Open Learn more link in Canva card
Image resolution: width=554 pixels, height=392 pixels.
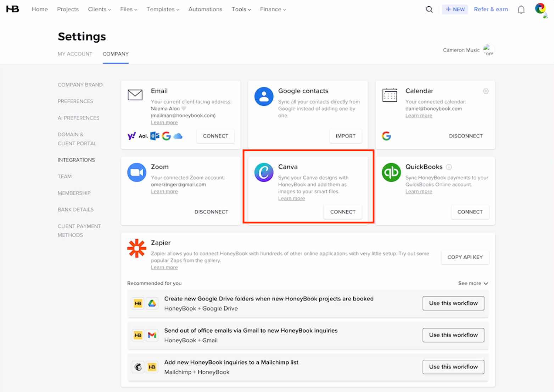(291, 198)
